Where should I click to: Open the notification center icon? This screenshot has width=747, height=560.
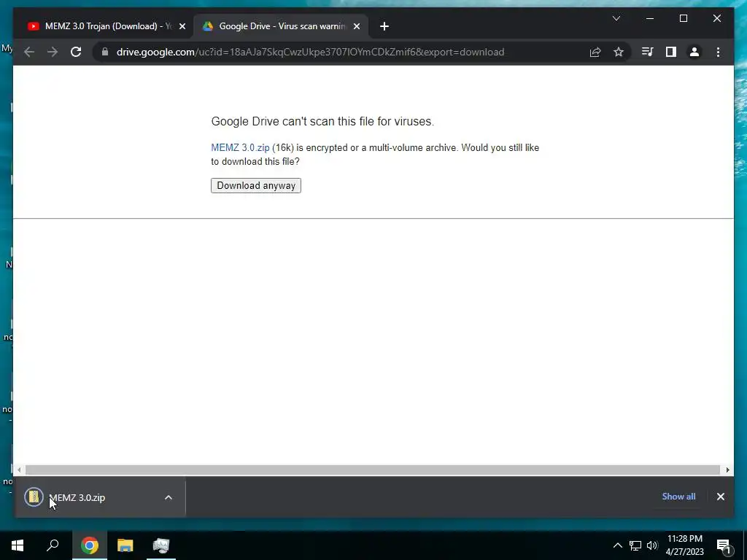click(x=724, y=546)
